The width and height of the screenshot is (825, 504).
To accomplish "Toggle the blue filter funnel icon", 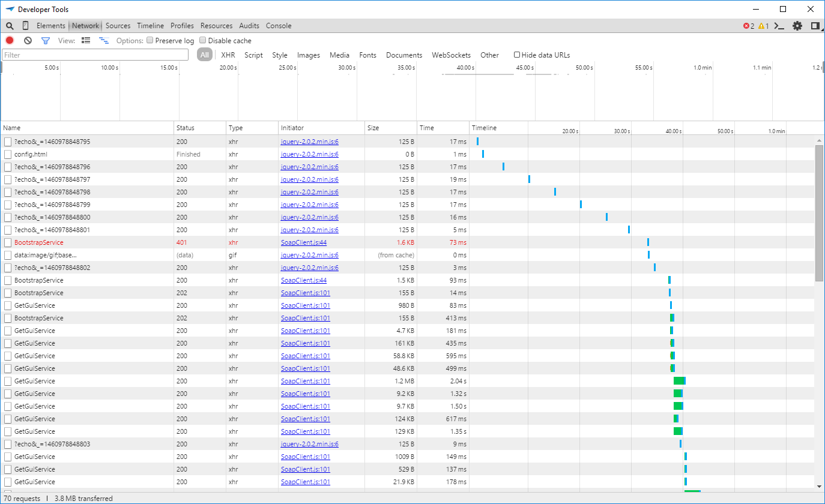I will (45, 40).
